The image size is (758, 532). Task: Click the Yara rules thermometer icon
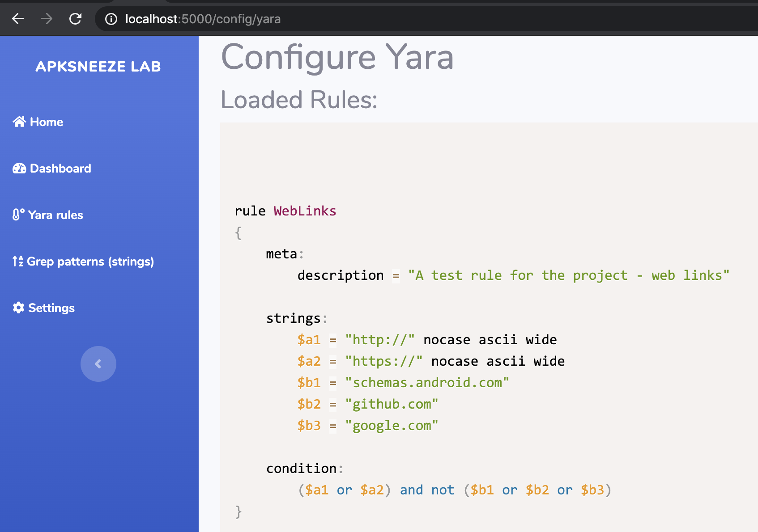[18, 215]
